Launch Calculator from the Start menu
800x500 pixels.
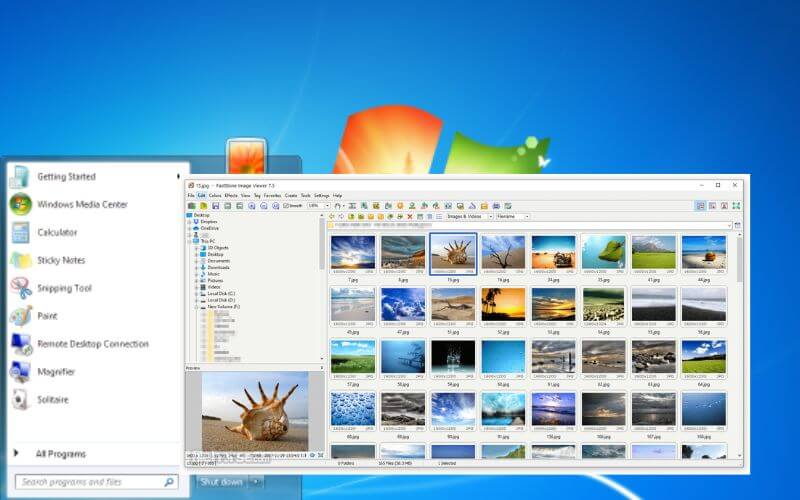57,232
